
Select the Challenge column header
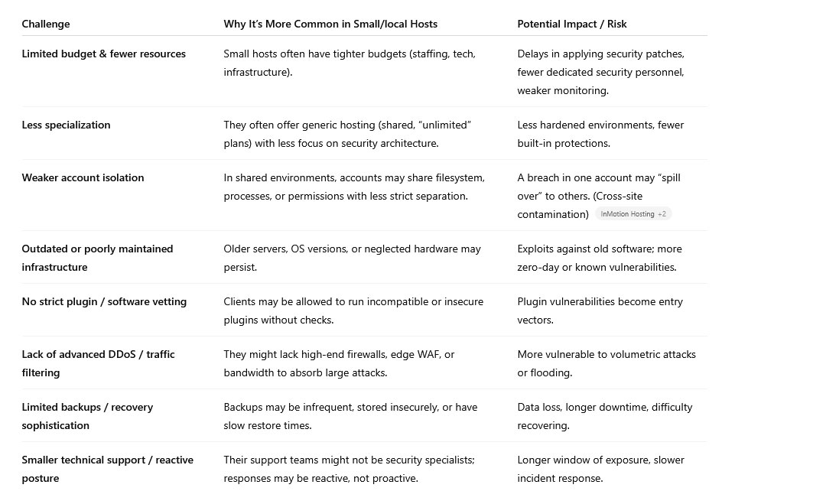point(46,24)
